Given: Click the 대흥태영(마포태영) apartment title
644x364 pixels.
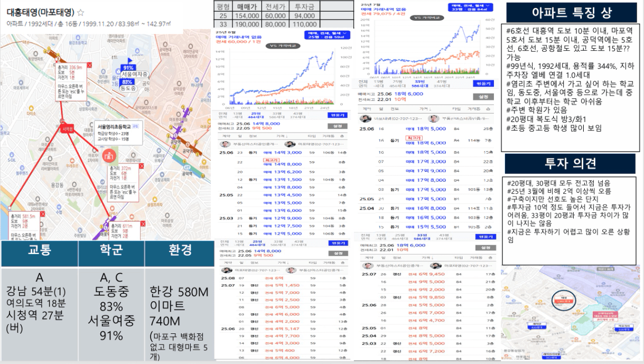Looking at the screenshot, I should pyautogui.click(x=40, y=12).
